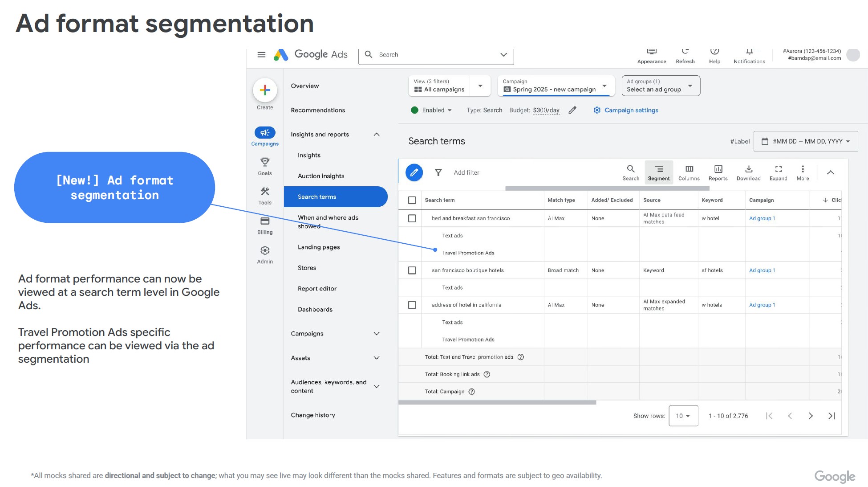Open the Ad groups selector dropdown
Screen dimensions: 868x487
coord(661,86)
